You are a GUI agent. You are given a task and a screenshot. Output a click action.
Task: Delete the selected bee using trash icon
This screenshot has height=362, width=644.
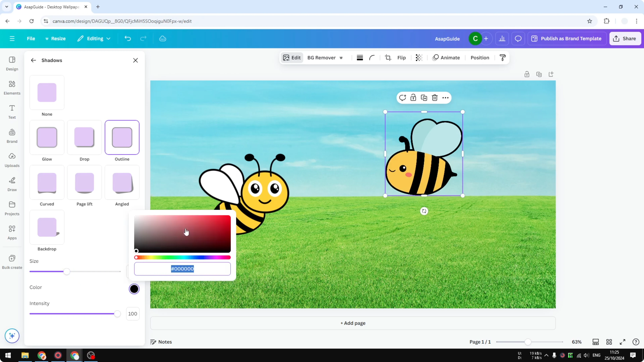435,98
